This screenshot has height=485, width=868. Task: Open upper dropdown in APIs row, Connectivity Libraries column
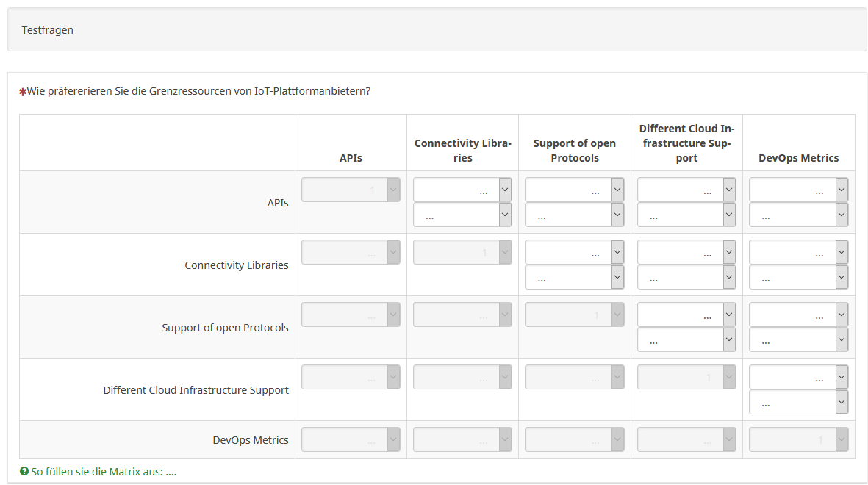tap(462, 190)
